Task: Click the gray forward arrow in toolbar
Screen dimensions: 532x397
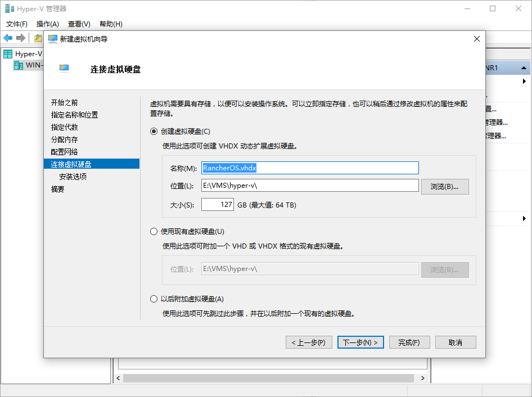Action: pyautogui.click(x=21, y=38)
